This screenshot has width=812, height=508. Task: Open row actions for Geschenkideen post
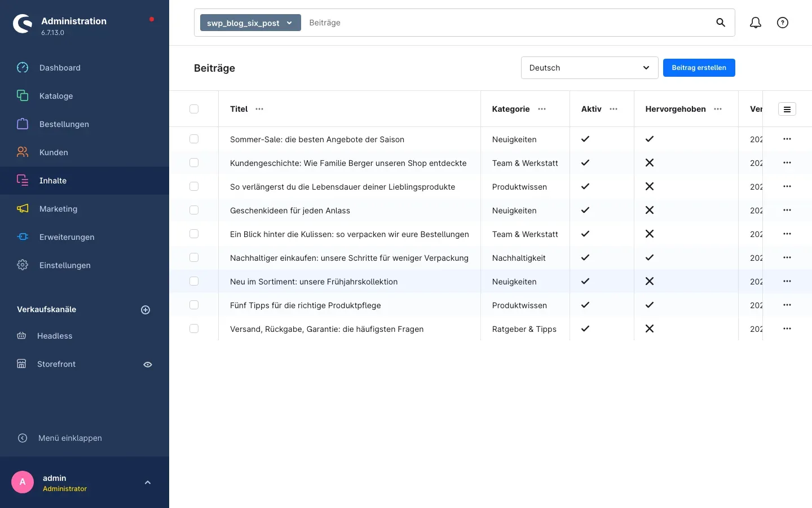787,210
